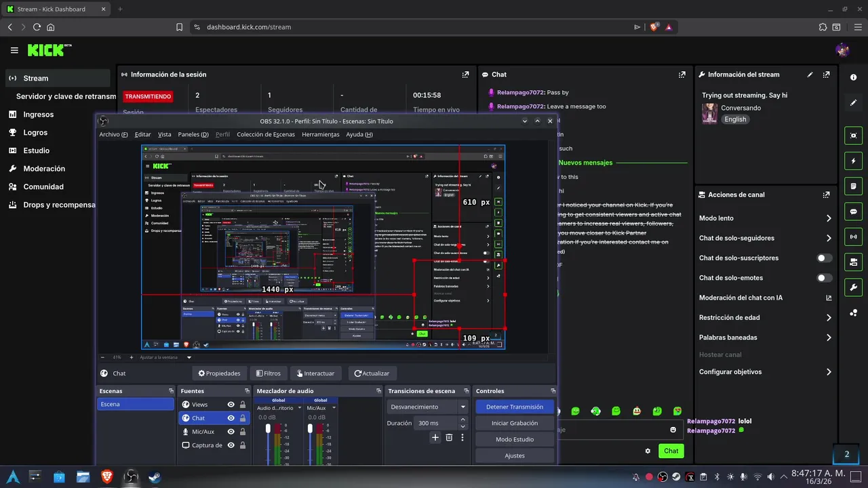This screenshot has width=868, height=488.
Task: Expand Configurar objetivos options
Action: click(x=829, y=372)
